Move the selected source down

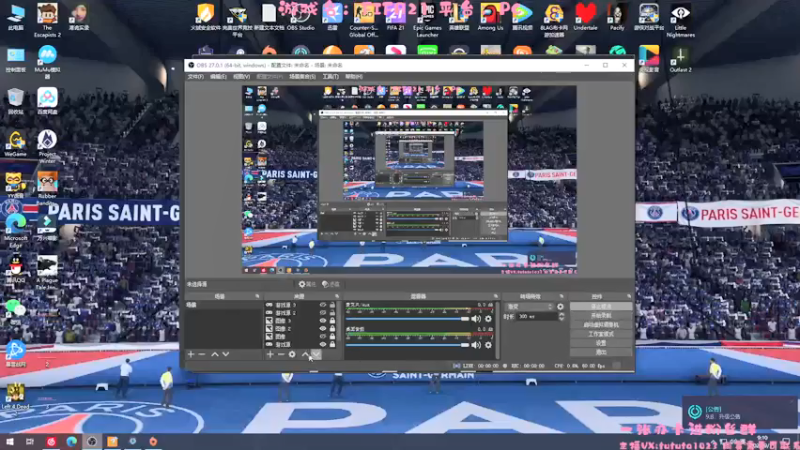[316, 354]
